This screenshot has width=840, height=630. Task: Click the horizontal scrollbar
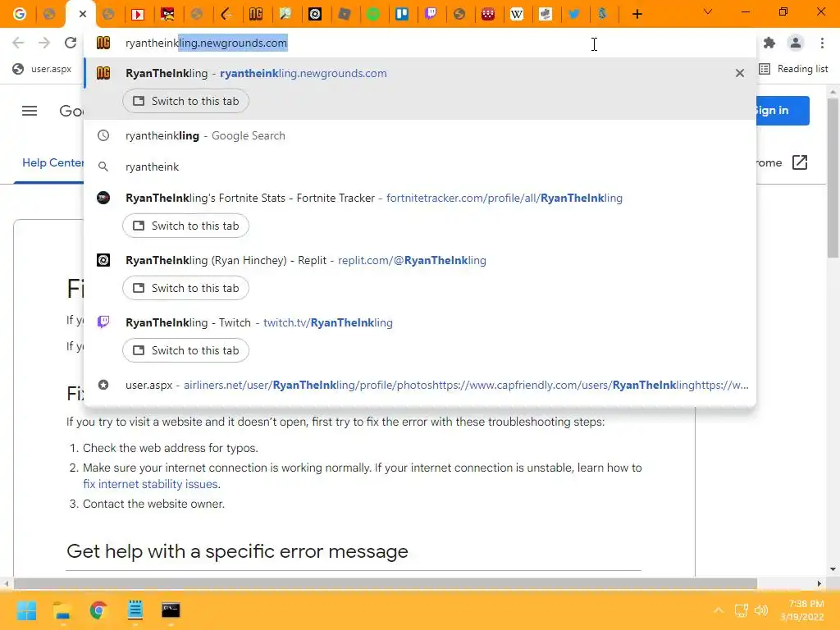coord(386,583)
